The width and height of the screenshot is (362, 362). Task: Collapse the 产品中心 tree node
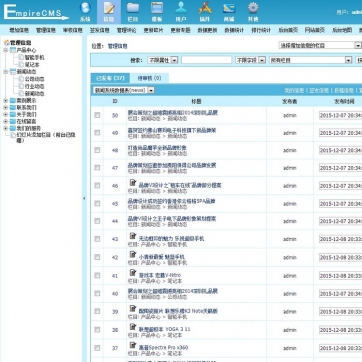point(6,50)
